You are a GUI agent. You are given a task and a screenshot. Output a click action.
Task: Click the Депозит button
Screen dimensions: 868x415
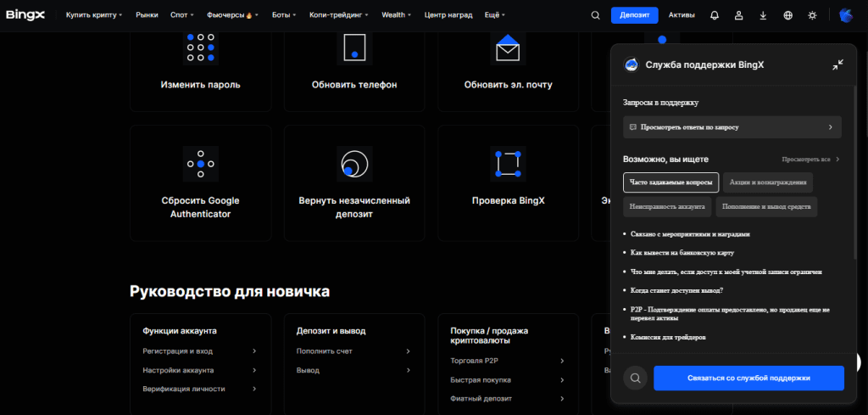634,15
